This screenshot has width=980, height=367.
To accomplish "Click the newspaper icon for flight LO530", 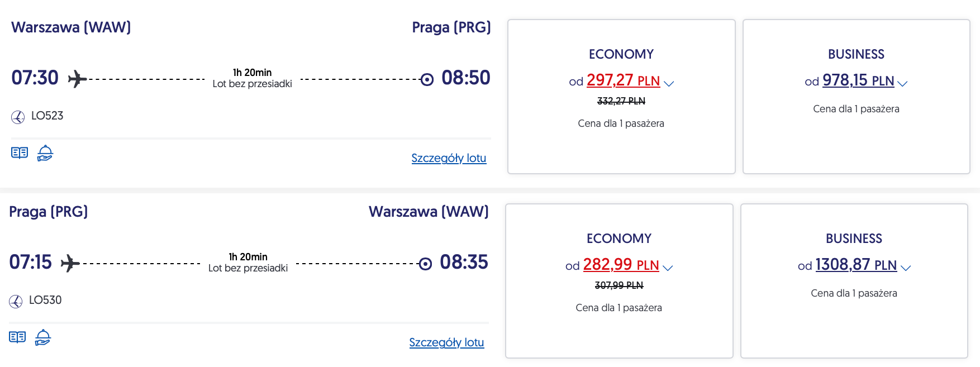I will tap(17, 337).
